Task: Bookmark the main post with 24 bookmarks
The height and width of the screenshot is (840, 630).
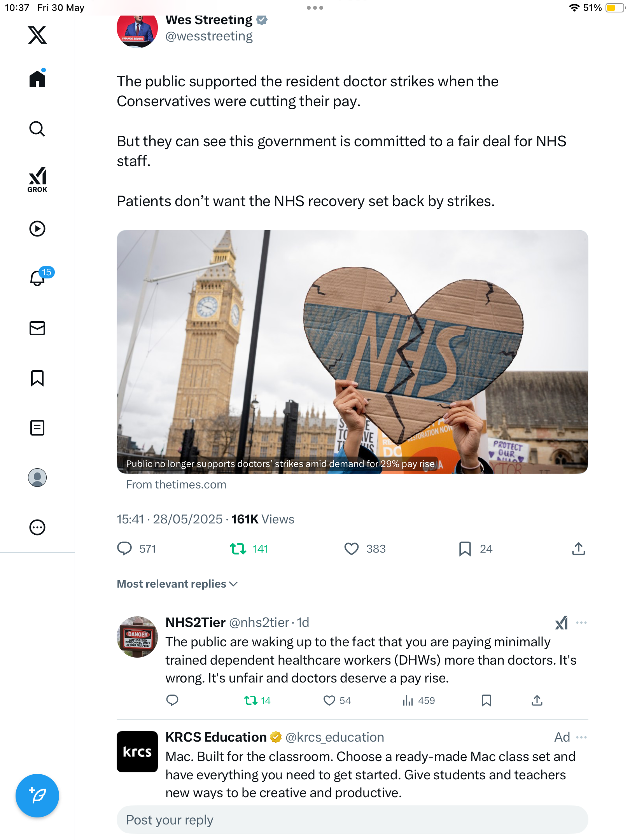Action: (465, 549)
